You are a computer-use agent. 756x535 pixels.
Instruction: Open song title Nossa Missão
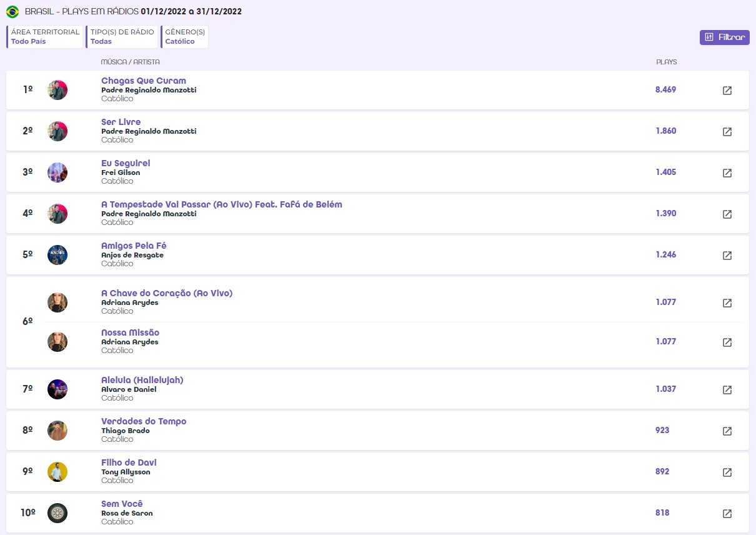tap(131, 332)
